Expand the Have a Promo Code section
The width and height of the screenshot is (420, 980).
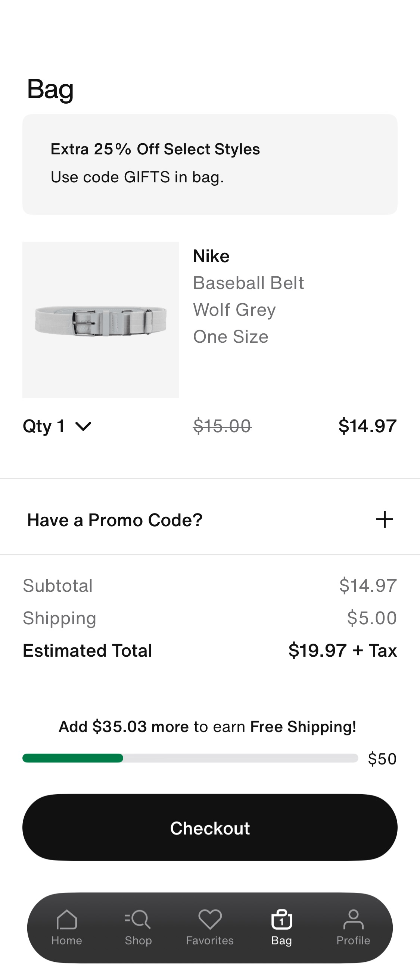(x=115, y=520)
